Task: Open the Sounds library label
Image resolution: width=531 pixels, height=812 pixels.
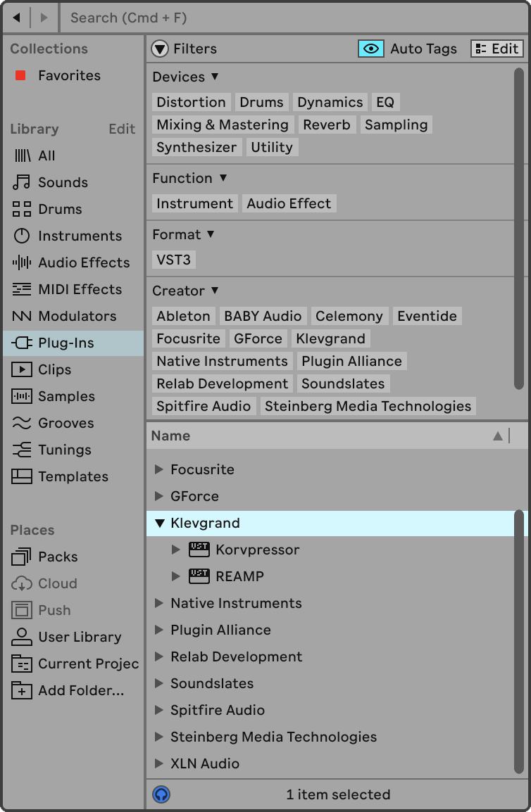Action: point(63,182)
